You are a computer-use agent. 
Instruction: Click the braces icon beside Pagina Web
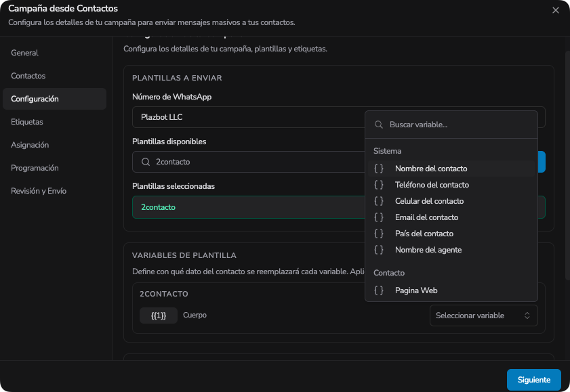tap(379, 290)
